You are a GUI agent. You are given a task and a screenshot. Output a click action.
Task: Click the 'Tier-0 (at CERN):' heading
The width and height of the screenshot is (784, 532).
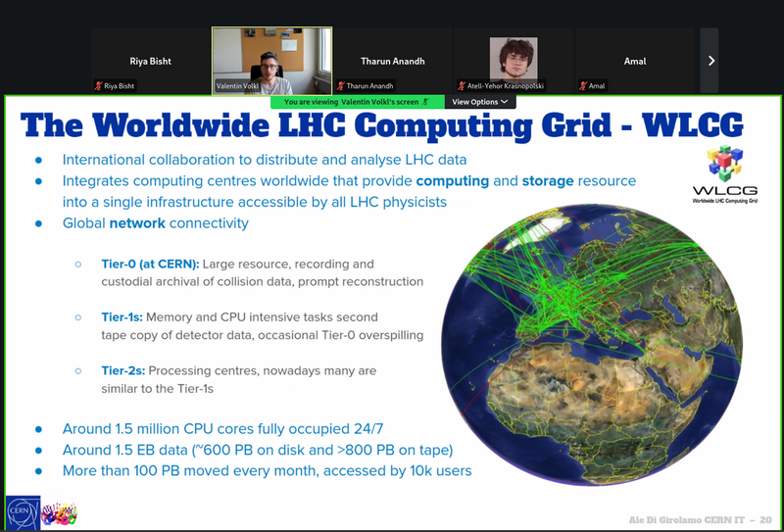[151, 264]
